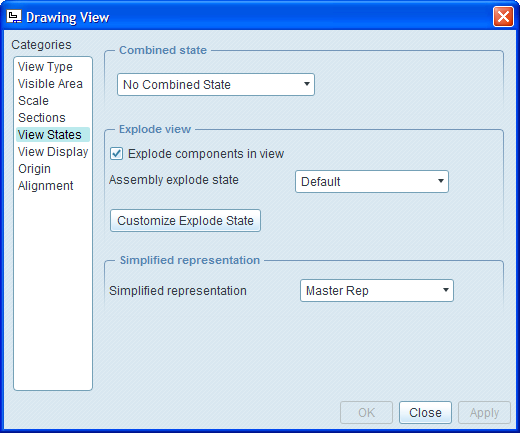
Task: Open the Sections category
Action: pyautogui.click(x=42, y=118)
